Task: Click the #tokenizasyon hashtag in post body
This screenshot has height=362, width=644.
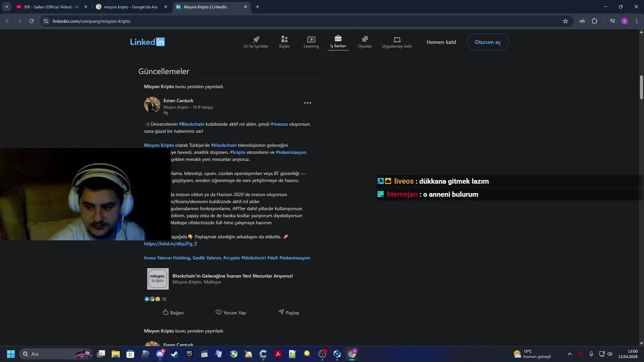Action: [291, 152]
